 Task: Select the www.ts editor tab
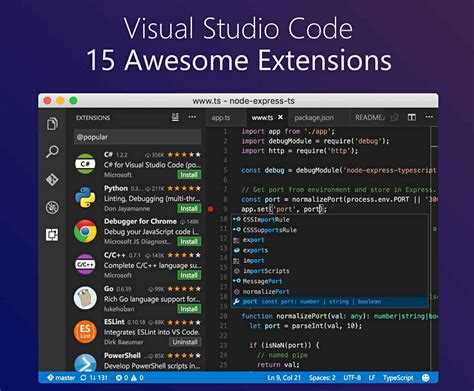coord(262,118)
